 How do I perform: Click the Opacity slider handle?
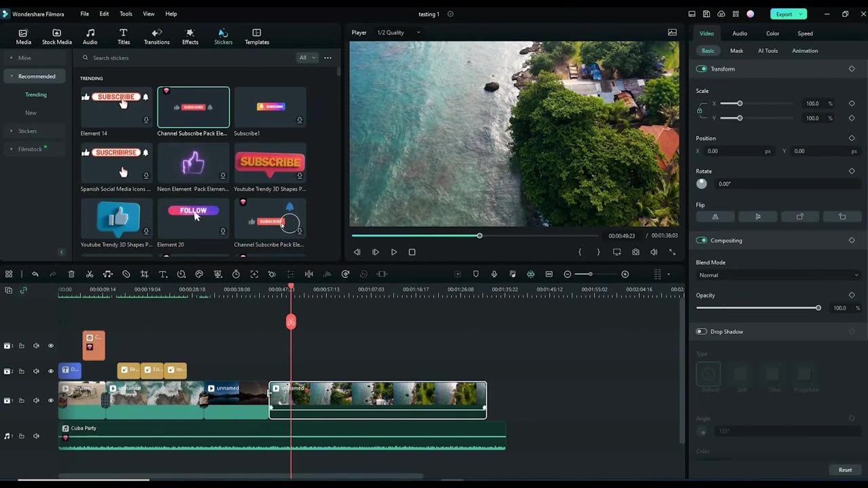[x=818, y=308]
